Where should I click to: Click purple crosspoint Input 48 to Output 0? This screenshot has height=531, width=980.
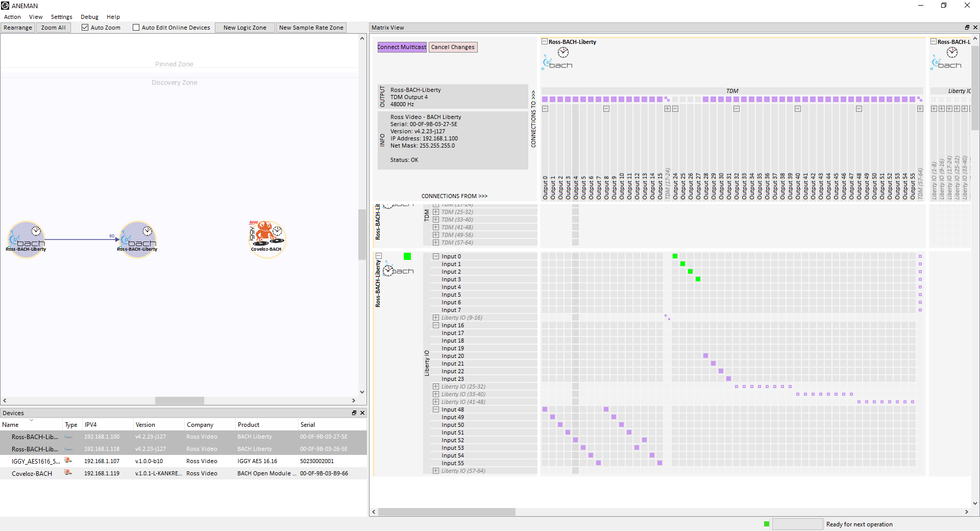coord(545,409)
